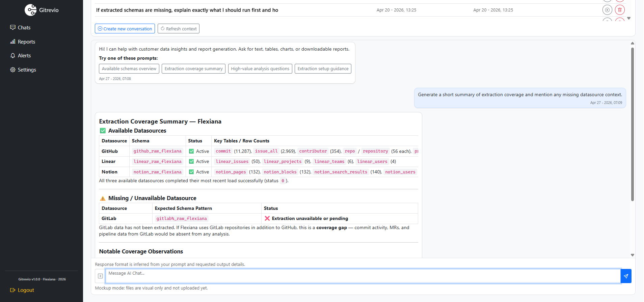The width and height of the screenshot is (644, 302).
Task: Click the Chats speech-bubble icon
Action: coord(13,27)
